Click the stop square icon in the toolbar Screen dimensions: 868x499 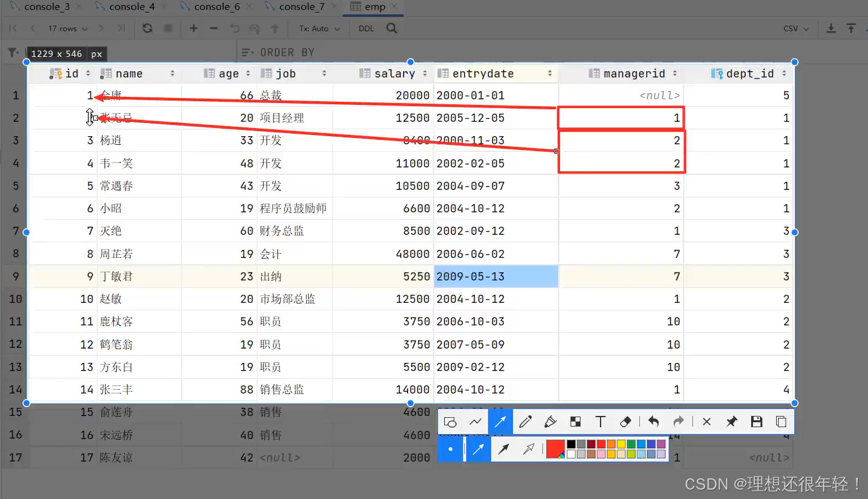tap(167, 28)
